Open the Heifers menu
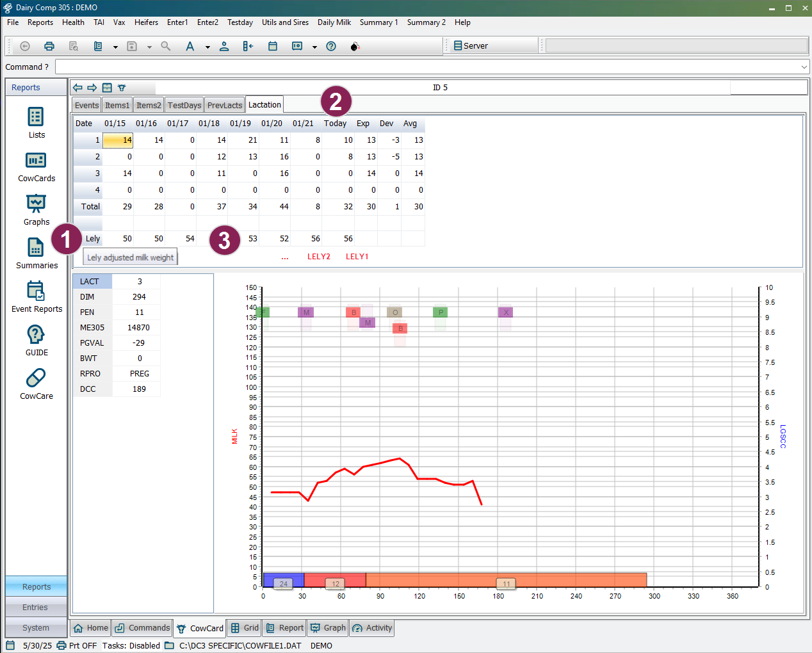 pos(146,22)
